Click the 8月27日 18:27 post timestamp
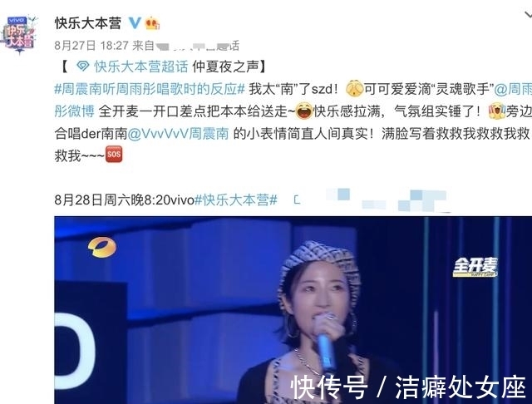 pyautogui.click(x=91, y=46)
